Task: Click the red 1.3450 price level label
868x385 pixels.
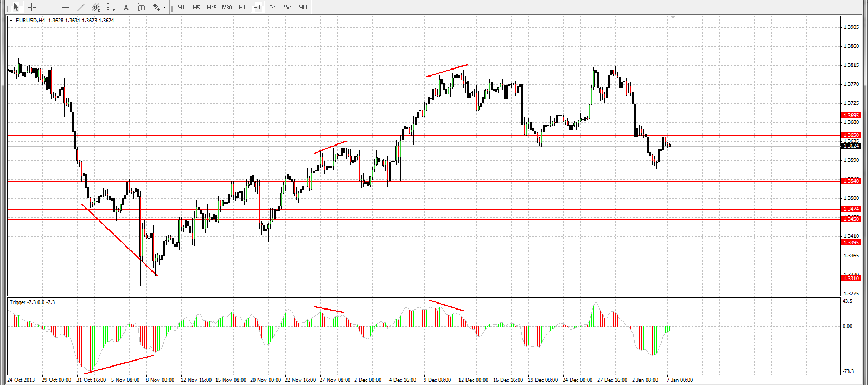Action: pyautogui.click(x=851, y=219)
